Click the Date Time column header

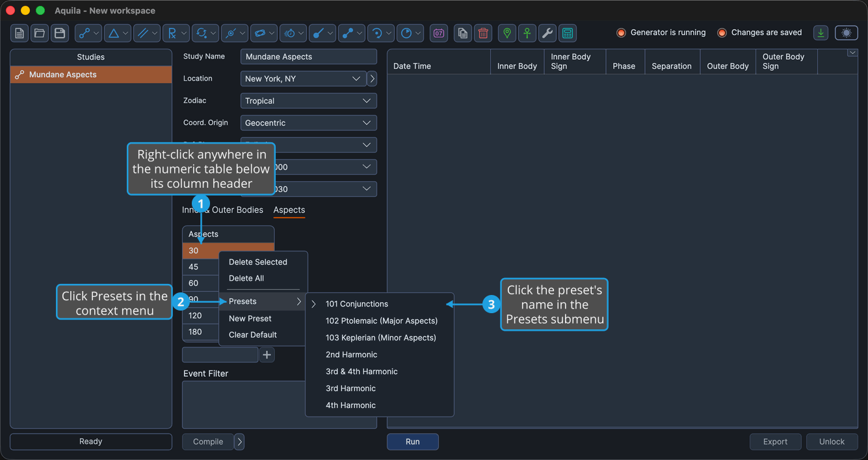pyautogui.click(x=439, y=62)
